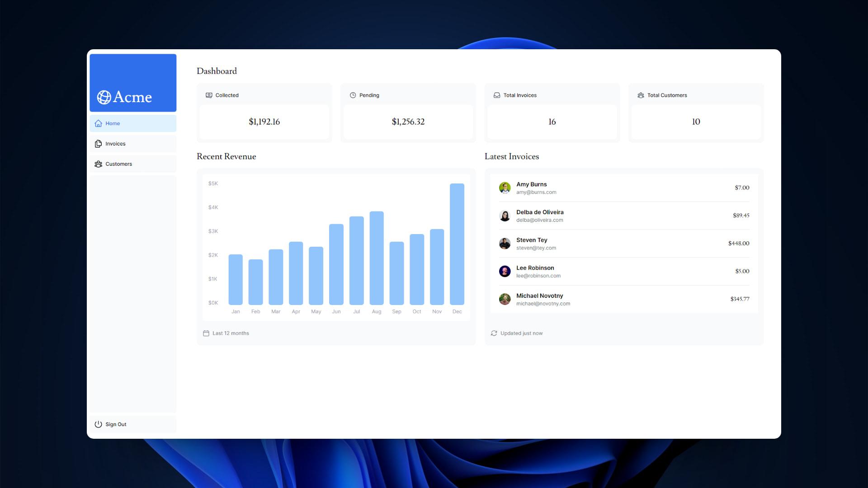Click Steven Tey's email address
The image size is (868, 488).
click(536, 248)
